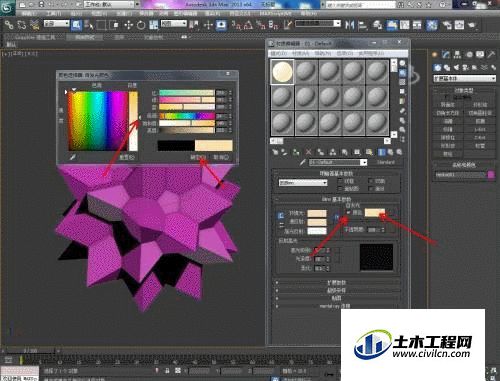This screenshot has width=500, height=381.
Task: Open the Blinn shader type dropdown
Action: [x=303, y=183]
